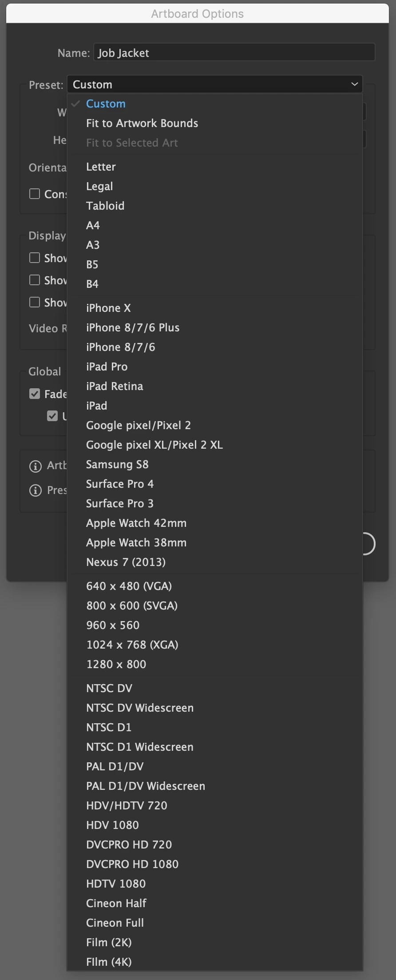Select NTSC DV Widescreen preset

[x=215, y=708]
